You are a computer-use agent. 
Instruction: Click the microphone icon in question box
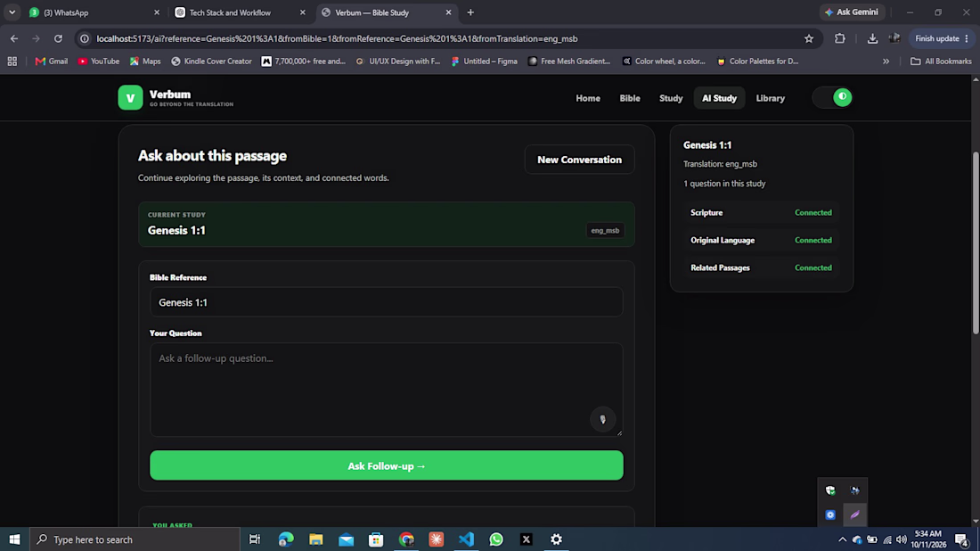[x=602, y=420]
